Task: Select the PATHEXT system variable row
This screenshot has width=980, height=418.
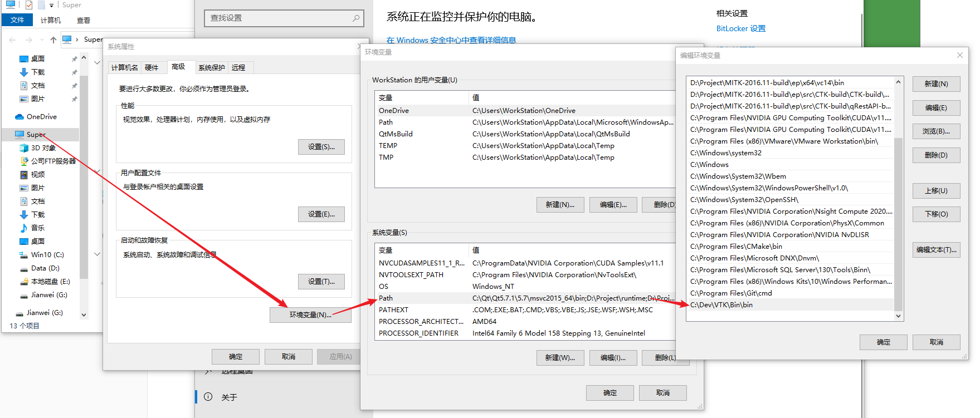Action: pos(525,310)
